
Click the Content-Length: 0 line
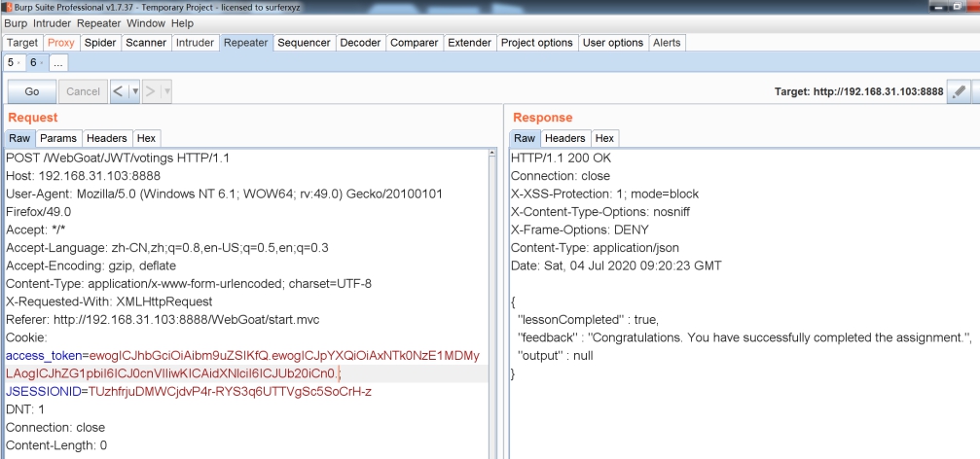click(x=56, y=445)
